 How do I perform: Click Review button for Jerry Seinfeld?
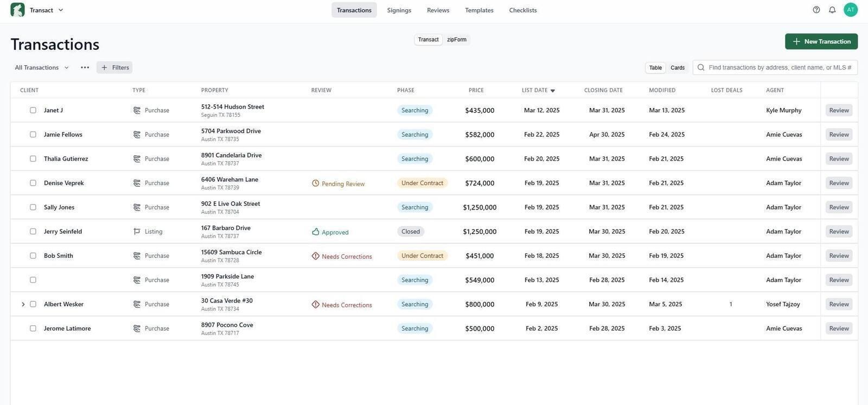pyautogui.click(x=839, y=231)
